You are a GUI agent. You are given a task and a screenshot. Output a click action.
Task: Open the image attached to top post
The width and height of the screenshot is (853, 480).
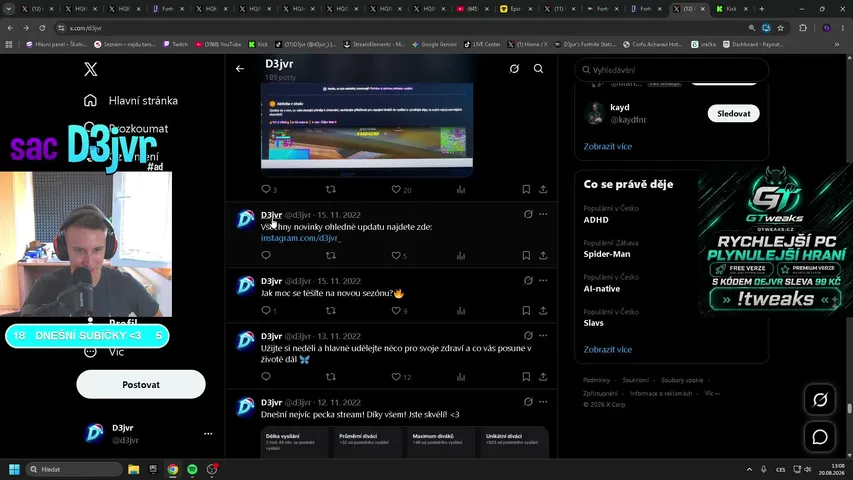[x=367, y=130]
